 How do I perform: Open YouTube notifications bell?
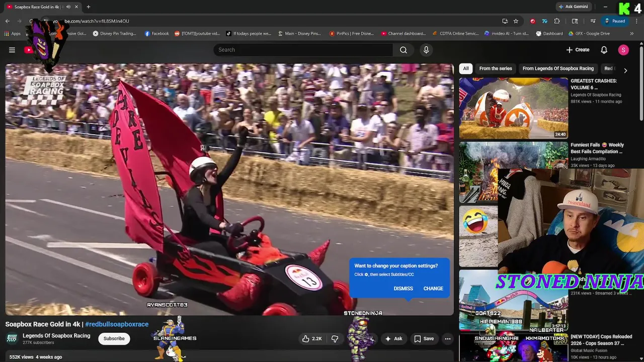point(604,50)
